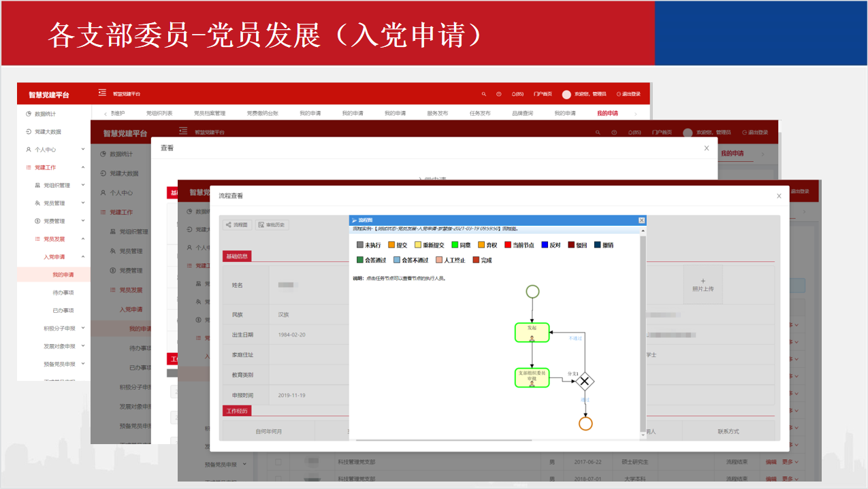Expand 党费管理 chevron in the leftmost sidebar

pos(83,221)
